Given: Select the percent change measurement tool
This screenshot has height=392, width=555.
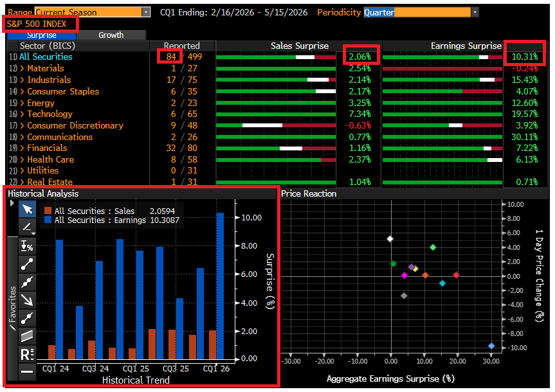Looking at the screenshot, I should (x=27, y=245).
